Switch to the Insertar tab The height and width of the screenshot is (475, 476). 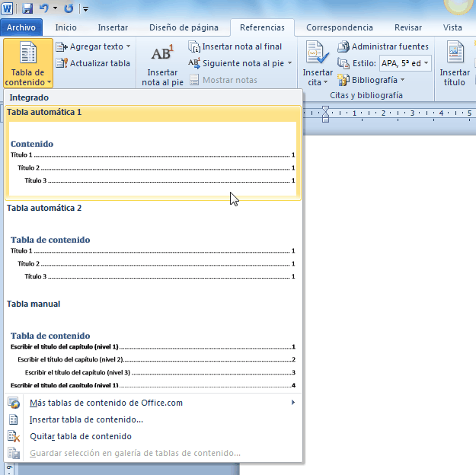coord(113,27)
